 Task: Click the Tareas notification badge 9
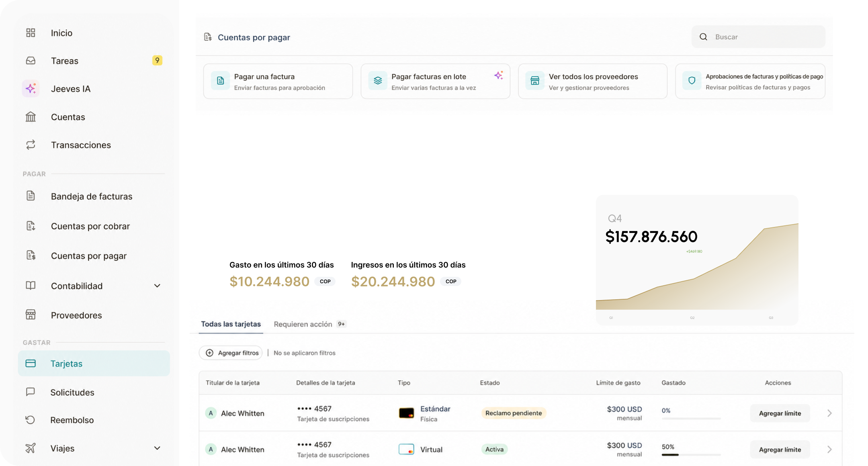tap(157, 60)
